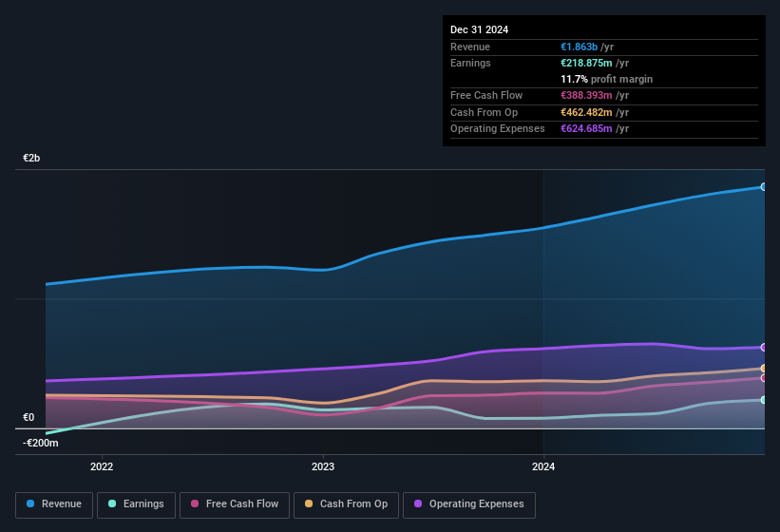Screen dimensions: 780x532
Task: Click the Operating Expenses endpoint marker
Action: click(x=764, y=347)
